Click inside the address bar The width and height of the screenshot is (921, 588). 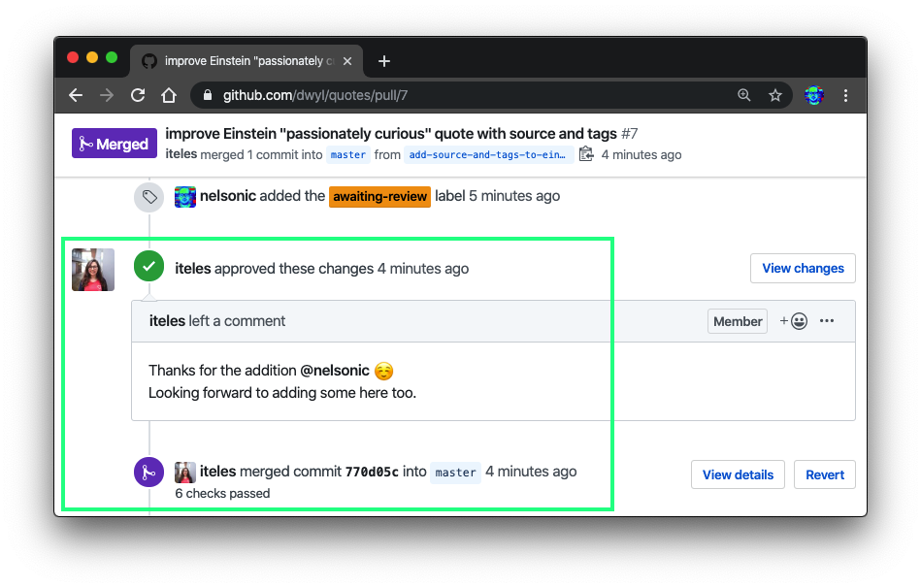point(437,95)
